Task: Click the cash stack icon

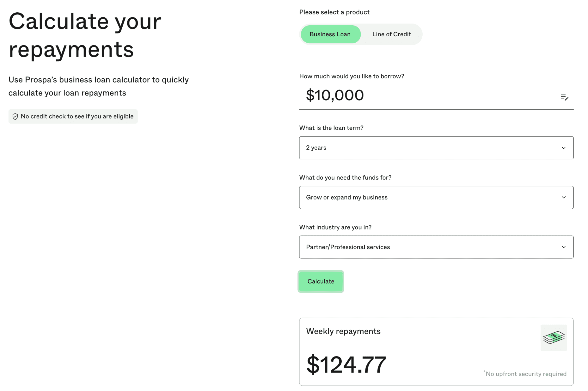Action: coord(554,338)
